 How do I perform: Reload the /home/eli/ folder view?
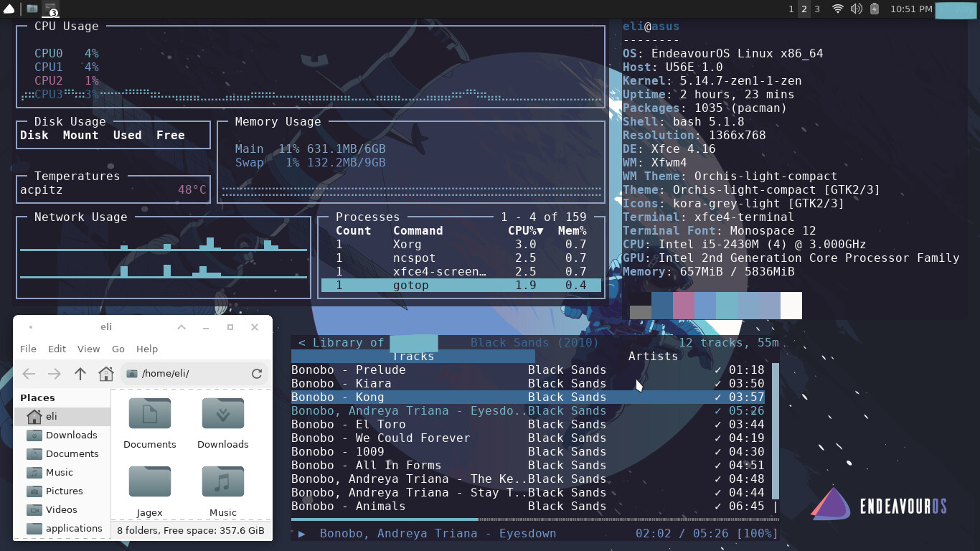click(x=256, y=373)
